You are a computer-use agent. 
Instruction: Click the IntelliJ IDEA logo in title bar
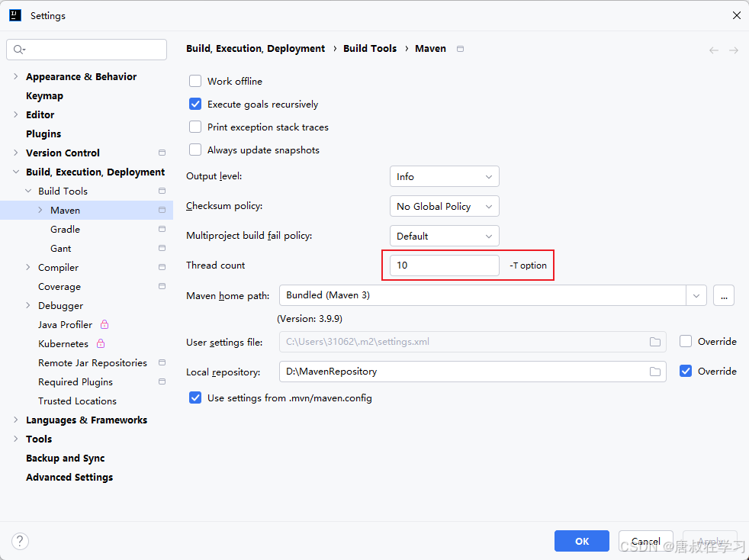pyautogui.click(x=15, y=15)
